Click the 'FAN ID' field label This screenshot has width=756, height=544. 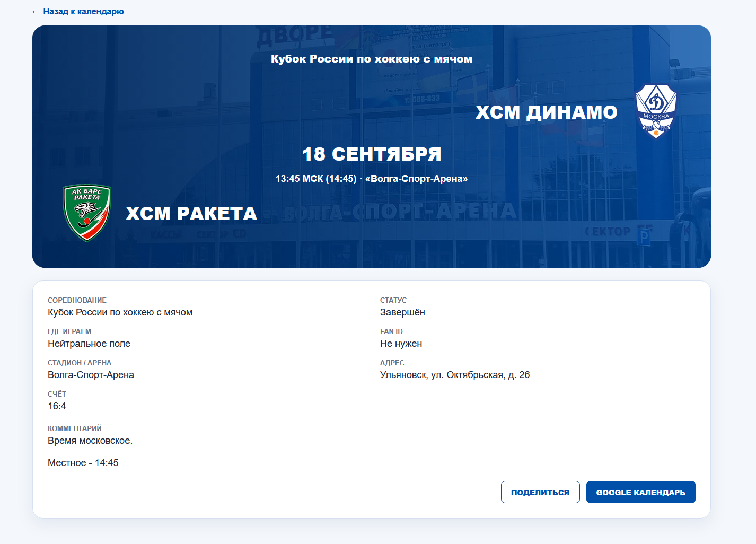pos(391,331)
